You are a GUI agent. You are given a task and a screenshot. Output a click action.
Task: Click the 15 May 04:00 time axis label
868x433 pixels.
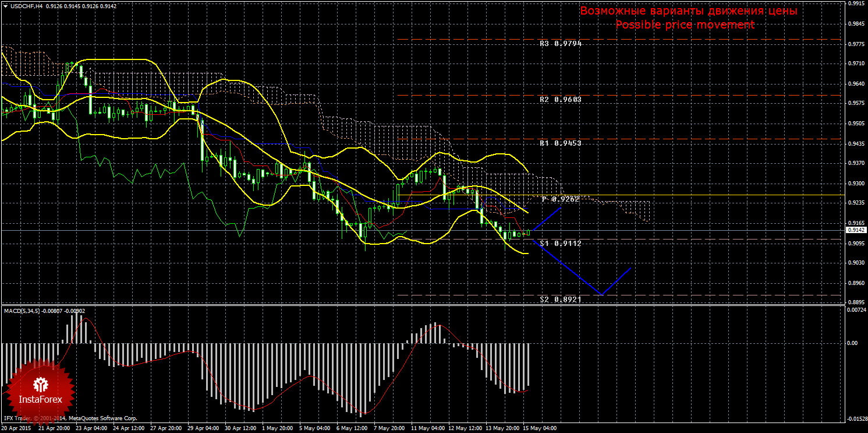pos(540,428)
